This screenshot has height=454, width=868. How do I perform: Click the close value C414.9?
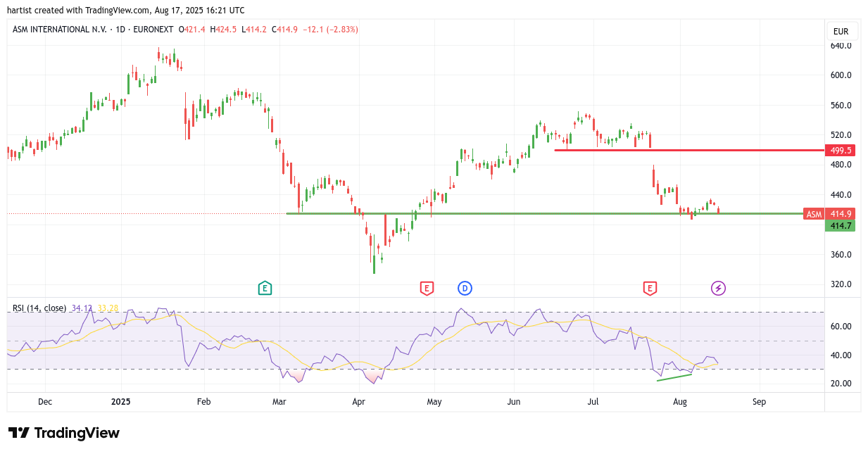(284, 30)
